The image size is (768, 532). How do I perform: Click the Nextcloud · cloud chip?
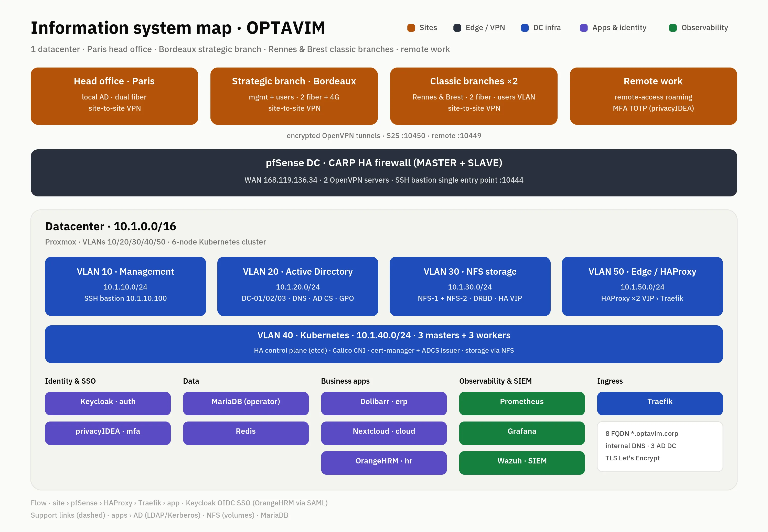[x=384, y=433]
